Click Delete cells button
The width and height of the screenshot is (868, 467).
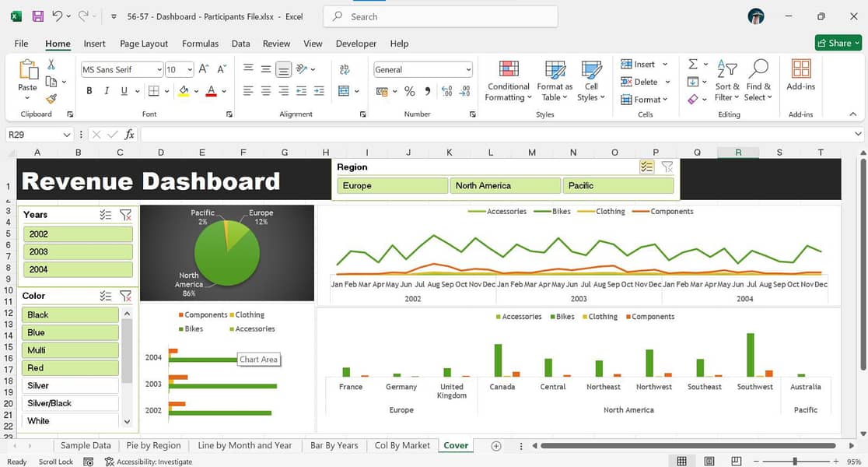click(639, 82)
